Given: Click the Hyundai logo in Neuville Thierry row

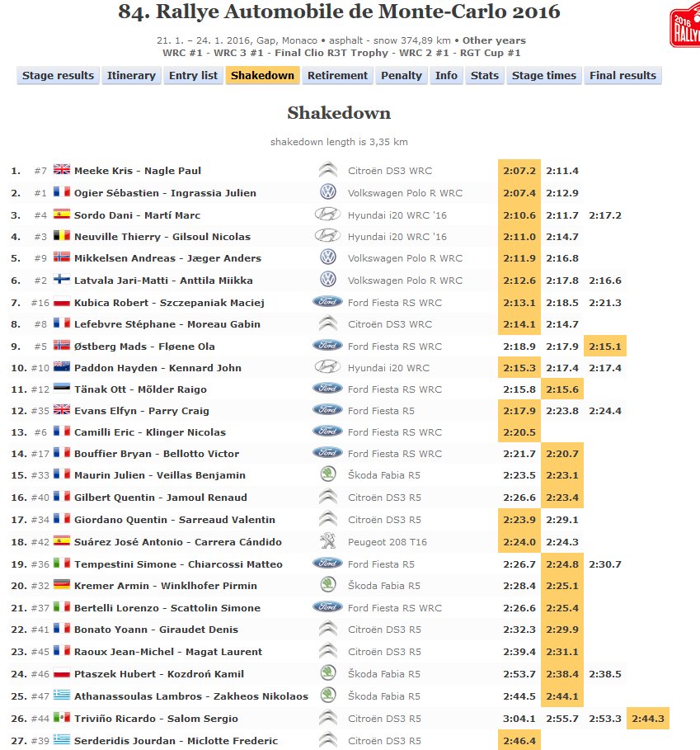Looking at the screenshot, I should [x=328, y=236].
